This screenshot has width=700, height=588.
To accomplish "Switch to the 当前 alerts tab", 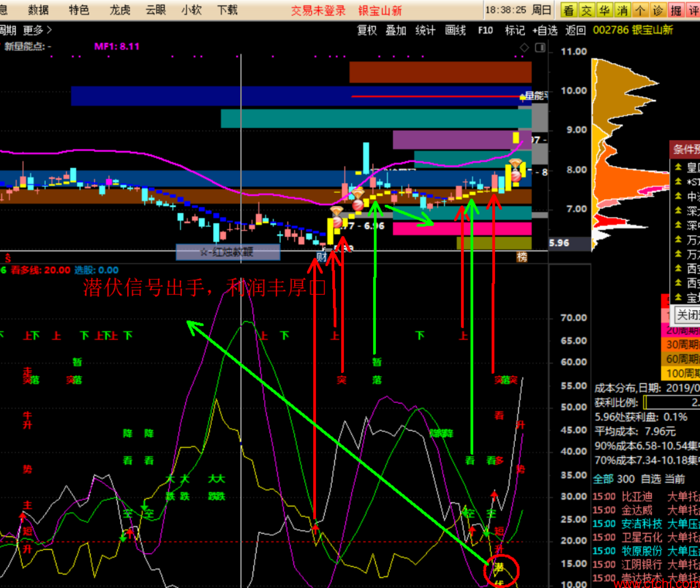I will 675,479.
